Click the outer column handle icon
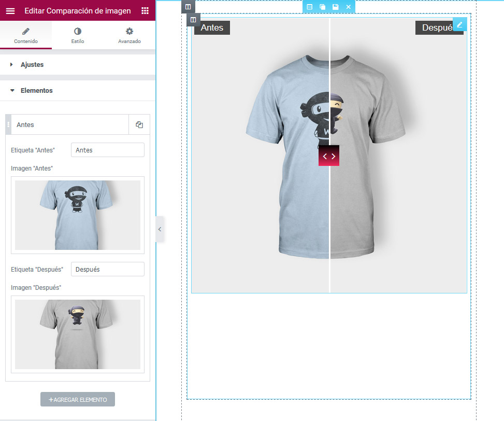This screenshot has width=504, height=421. coord(188,7)
